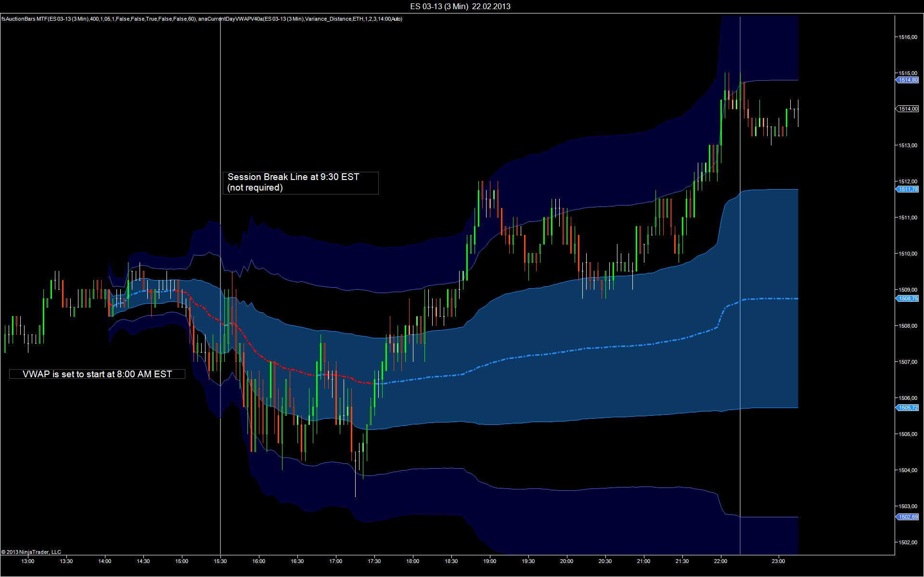Click the 1508,75 VWAP price marker
The height and width of the screenshot is (577, 924).
coord(908,298)
